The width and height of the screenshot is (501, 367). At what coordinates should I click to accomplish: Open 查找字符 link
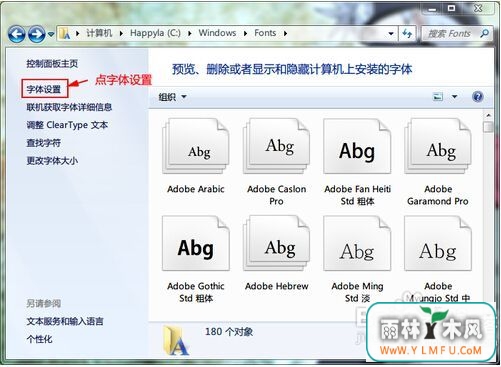coord(43,143)
